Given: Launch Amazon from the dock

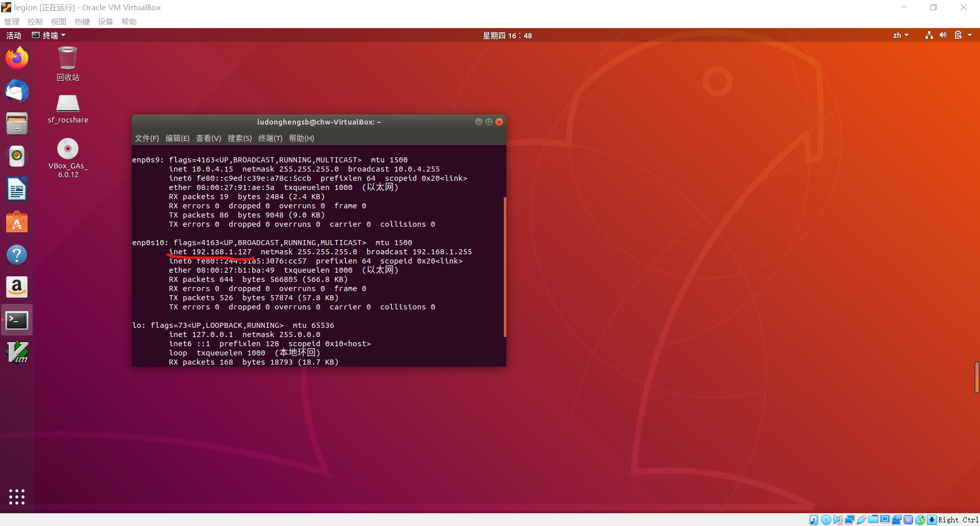Looking at the screenshot, I should [17, 287].
